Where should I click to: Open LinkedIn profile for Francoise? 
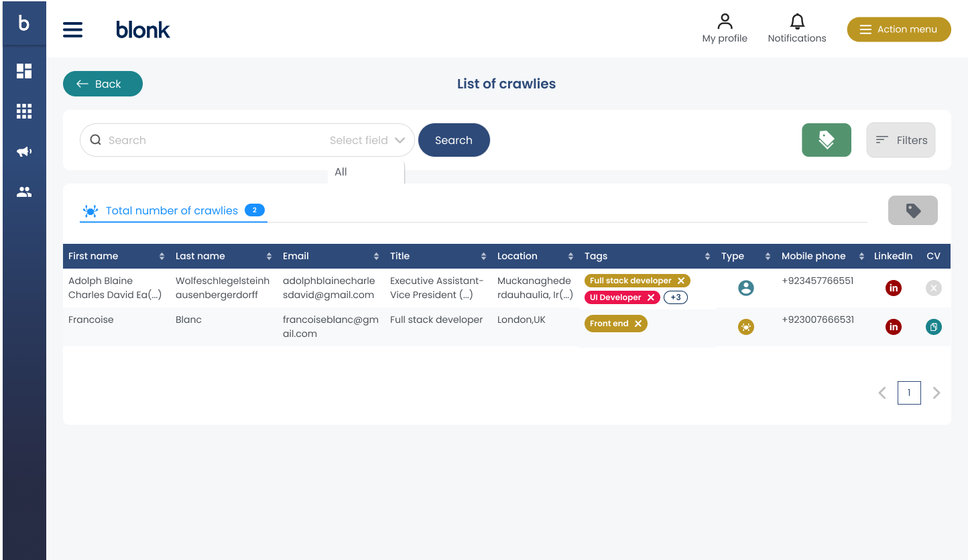coord(893,327)
